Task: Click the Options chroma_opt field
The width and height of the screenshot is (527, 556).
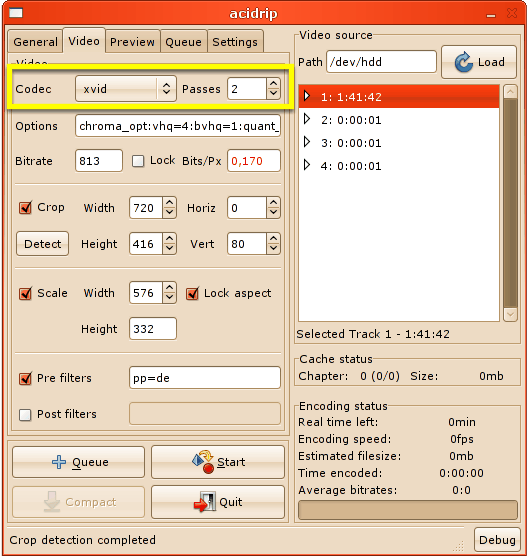Action: tap(178, 126)
